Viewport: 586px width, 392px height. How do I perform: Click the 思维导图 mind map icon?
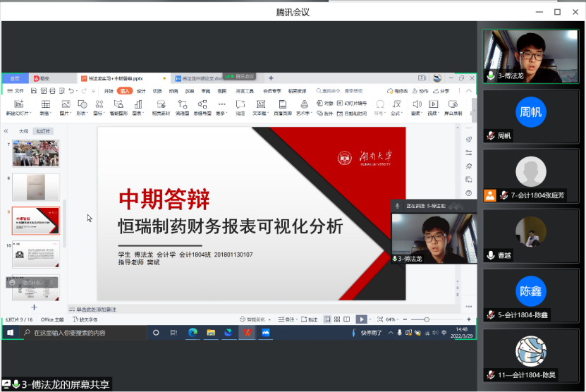pyautogui.click(x=202, y=104)
